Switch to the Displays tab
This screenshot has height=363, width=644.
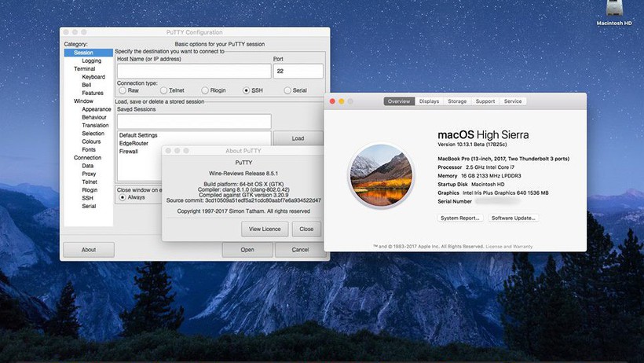coord(429,101)
